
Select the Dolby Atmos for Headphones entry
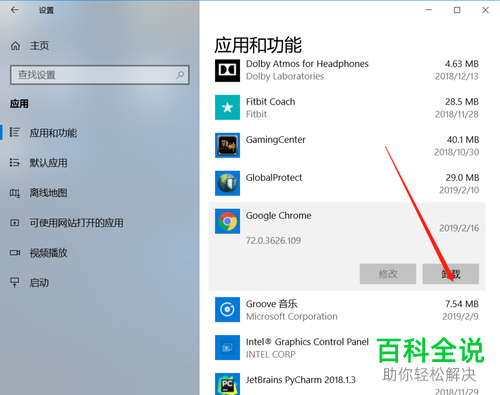pos(307,64)
